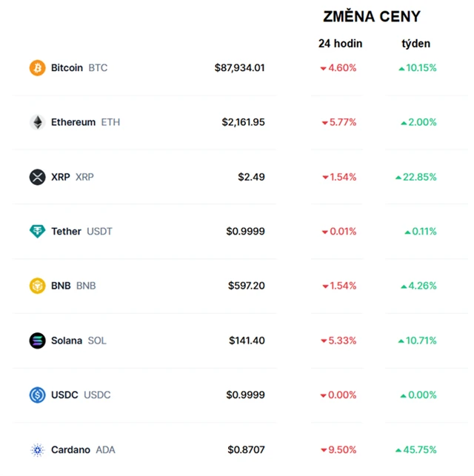
Task: Click Bitcoin price $87,934.01
Action: pyautogui.click(x=239, y=68)
